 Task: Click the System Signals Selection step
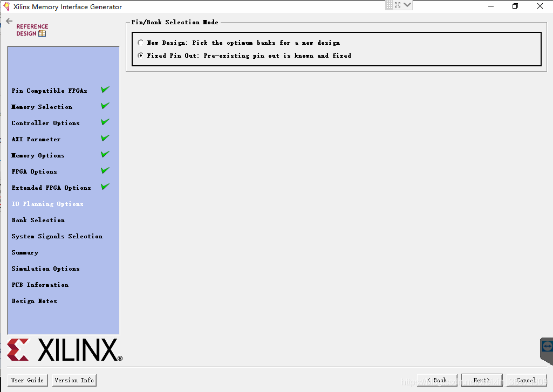pos(57,237)
